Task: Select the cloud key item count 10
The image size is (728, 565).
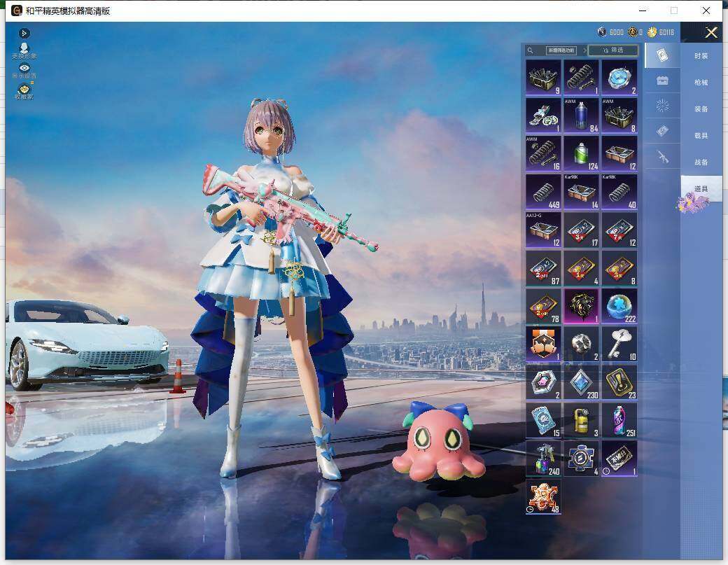Action: tap(619, 344)
